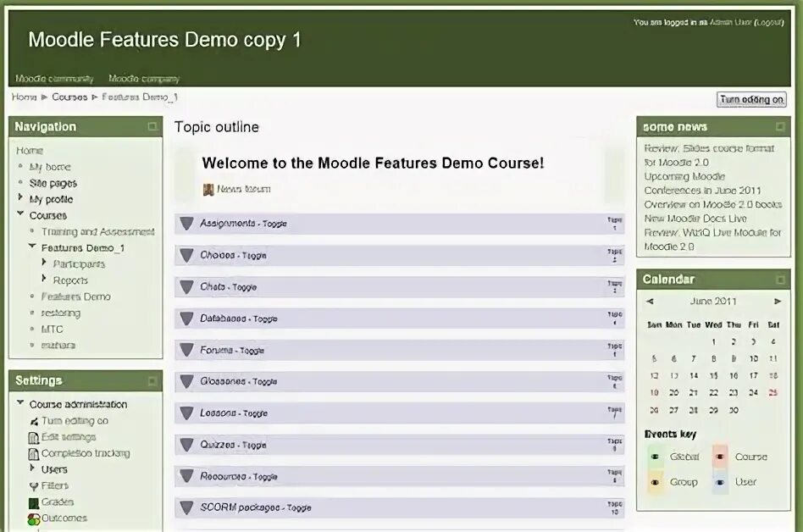
Task: Open Review: WizIQ Live Module news
Action: [x=712, y=240]
